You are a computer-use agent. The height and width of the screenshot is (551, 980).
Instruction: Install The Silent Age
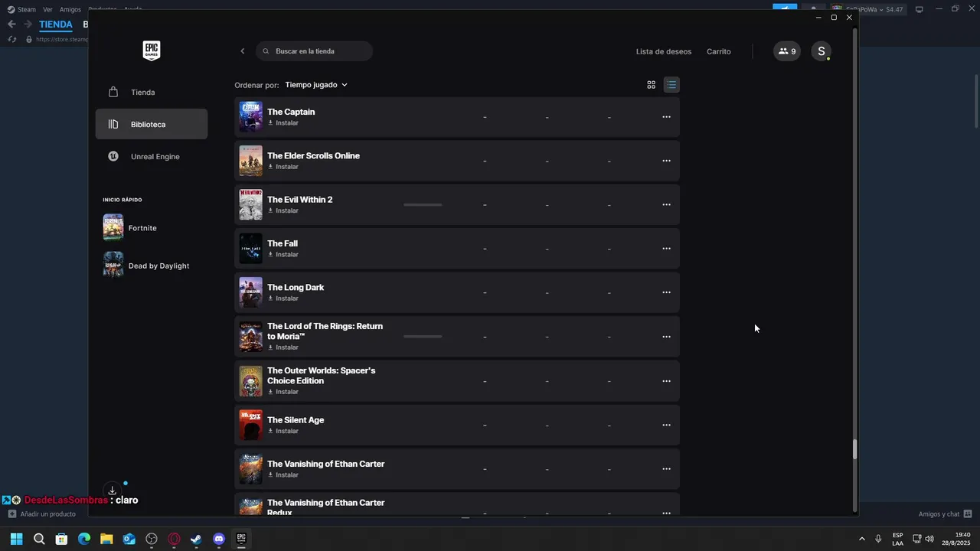click(283, 431)
